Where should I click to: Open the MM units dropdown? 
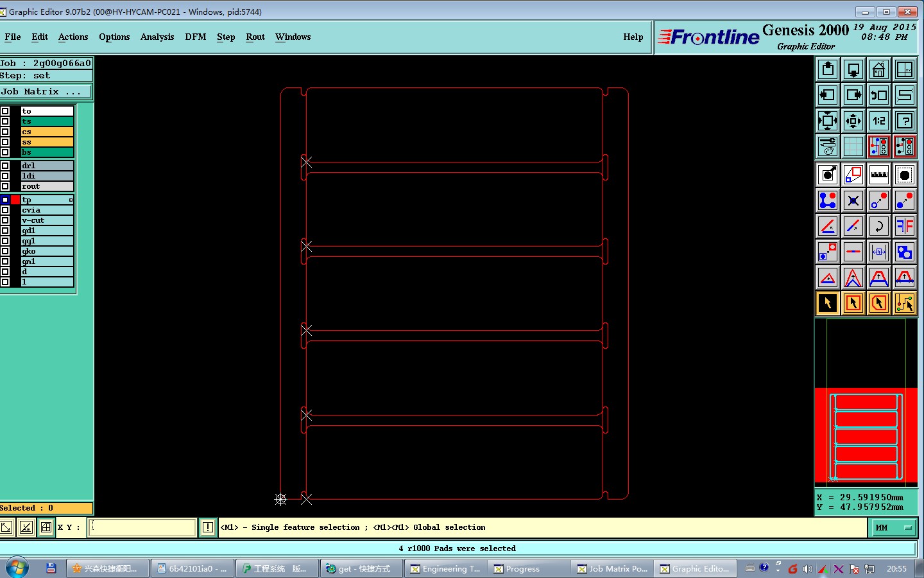(893, 528)
